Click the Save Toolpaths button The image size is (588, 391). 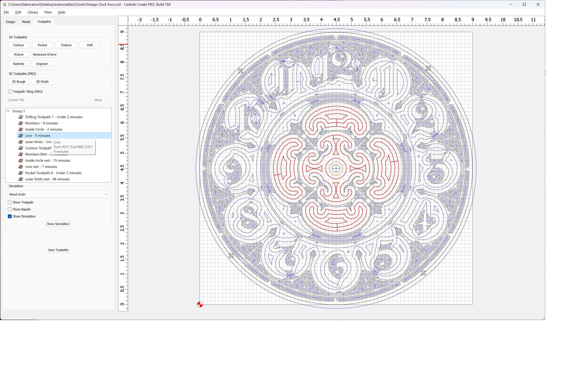pyautogui.click(x=58, y=250)
